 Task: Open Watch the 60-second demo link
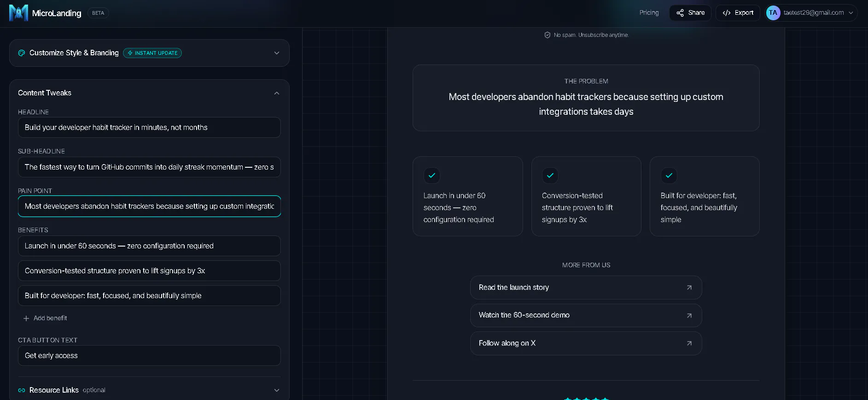click(x=586, y=316)
